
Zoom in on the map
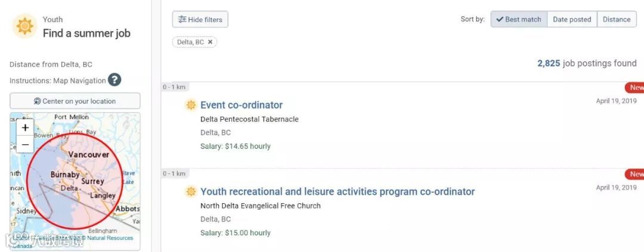tap(25, 127)
